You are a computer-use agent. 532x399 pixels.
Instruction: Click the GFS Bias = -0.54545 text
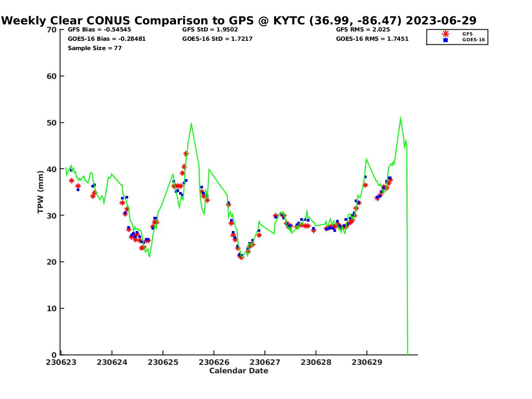coord(99,30)
